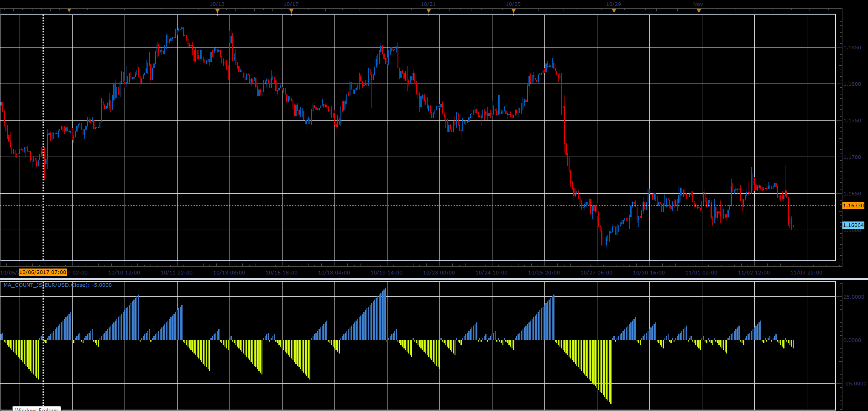
Task: Click the 10/10 12:00 time axis label
Action: pos(124,273)
